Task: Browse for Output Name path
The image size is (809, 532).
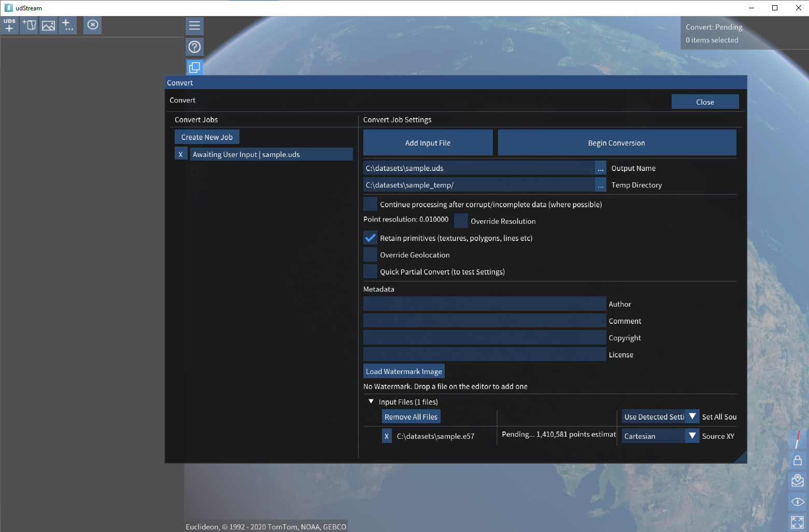Action: (x=601, y=168)
